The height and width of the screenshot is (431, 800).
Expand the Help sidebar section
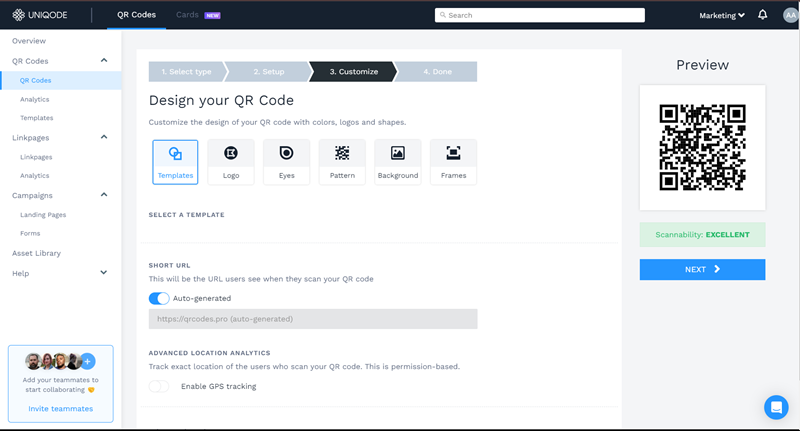104,273
